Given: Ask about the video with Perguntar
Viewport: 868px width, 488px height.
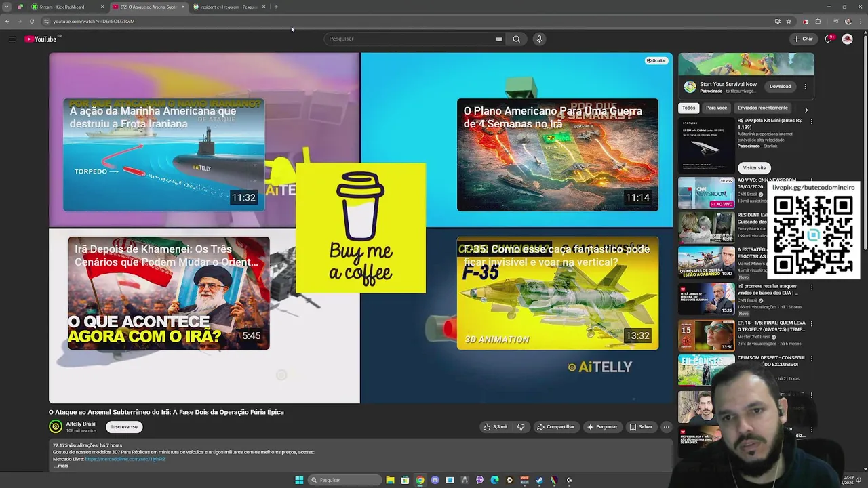Looking at the screenshot, I should click(602, 427).
